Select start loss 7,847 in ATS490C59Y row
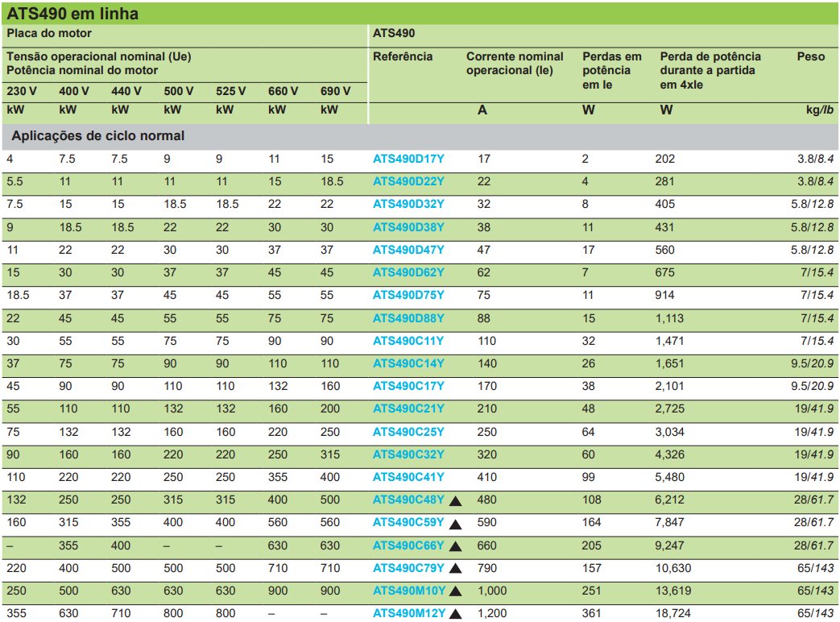Viewport: 840px width, 622px height. (669, 522)
